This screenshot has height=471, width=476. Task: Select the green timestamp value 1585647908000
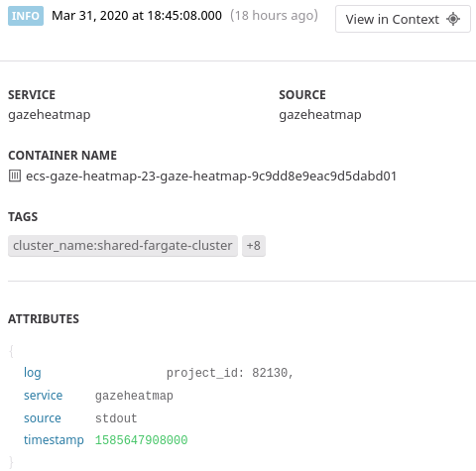tap(142, 440)
